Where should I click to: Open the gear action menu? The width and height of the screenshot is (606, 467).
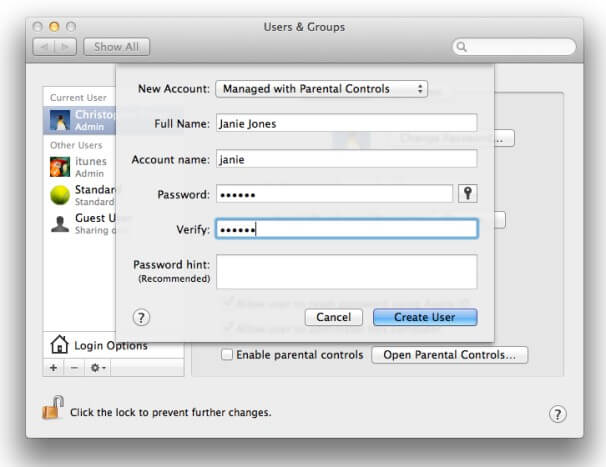(x=98, y=368)
